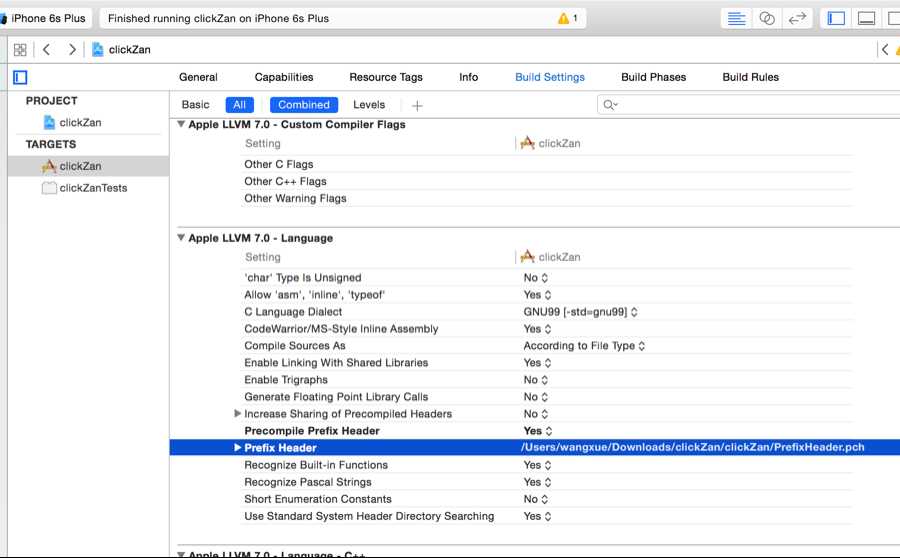Image resolution: width=900 pixels, height=558 pixels.
Task: Click the PrefixHeader.pch path value
Action: coord(692,447)
